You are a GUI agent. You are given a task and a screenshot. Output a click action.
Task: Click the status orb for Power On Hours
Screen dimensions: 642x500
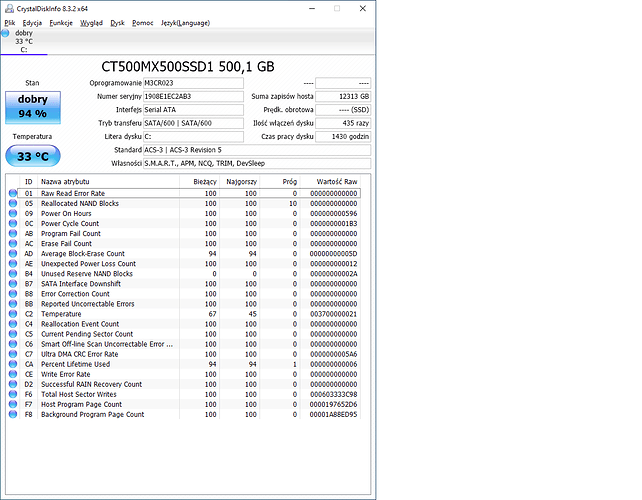13,213
